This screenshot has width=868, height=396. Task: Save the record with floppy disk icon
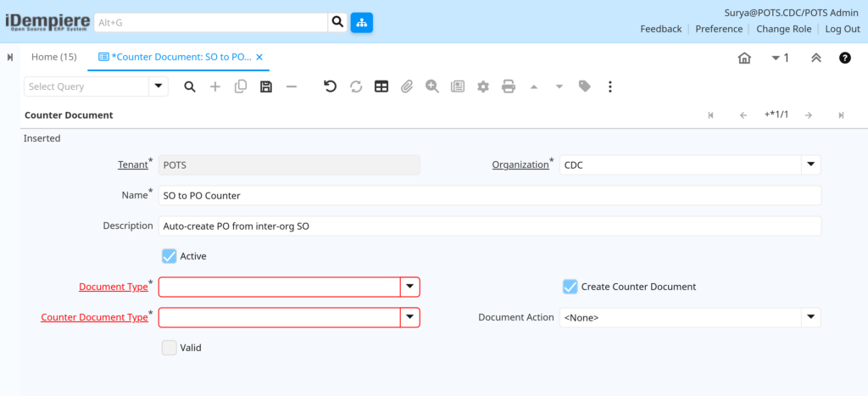(265, 86)
